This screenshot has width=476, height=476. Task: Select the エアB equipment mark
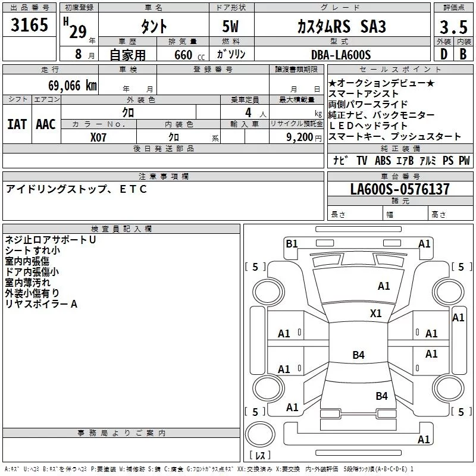405,160
